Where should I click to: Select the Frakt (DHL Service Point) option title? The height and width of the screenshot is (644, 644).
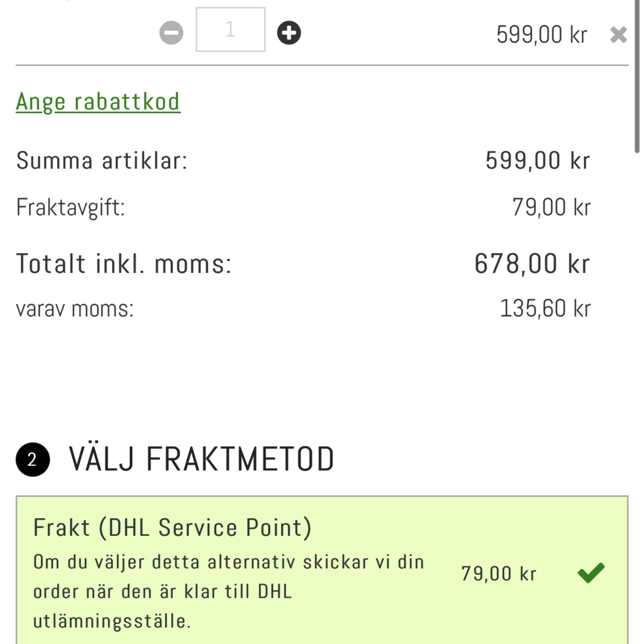[x=172, y=527]
